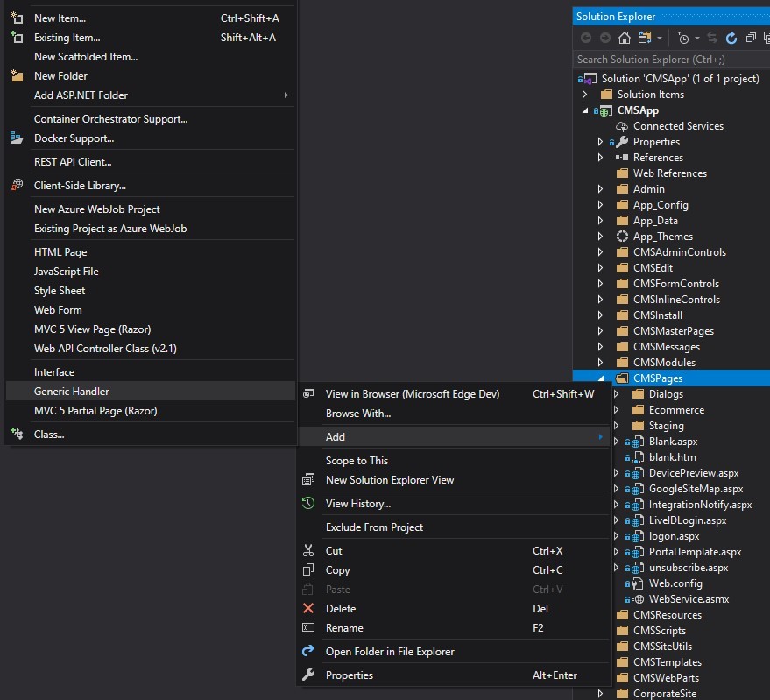This screenshot has height=700, width=770.
Task: Collapse the CMSPages folder
Action: (x=601, y=378)
